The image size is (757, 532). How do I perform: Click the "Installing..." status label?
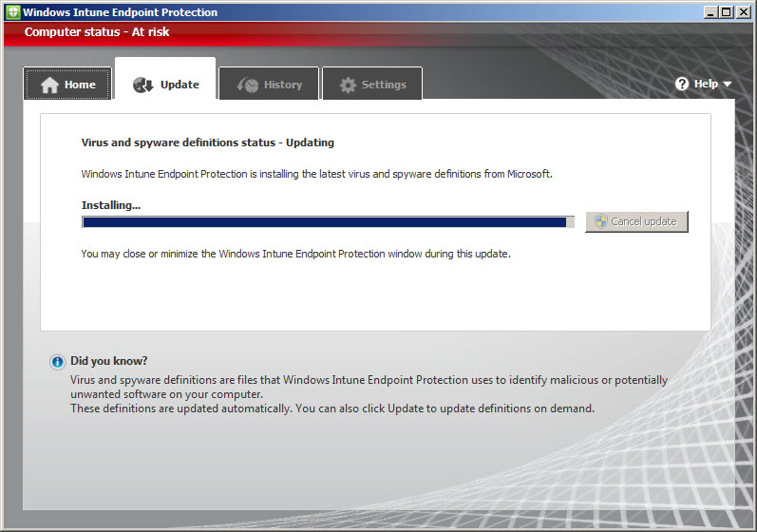pyautogui.click(x=111, y=205)
